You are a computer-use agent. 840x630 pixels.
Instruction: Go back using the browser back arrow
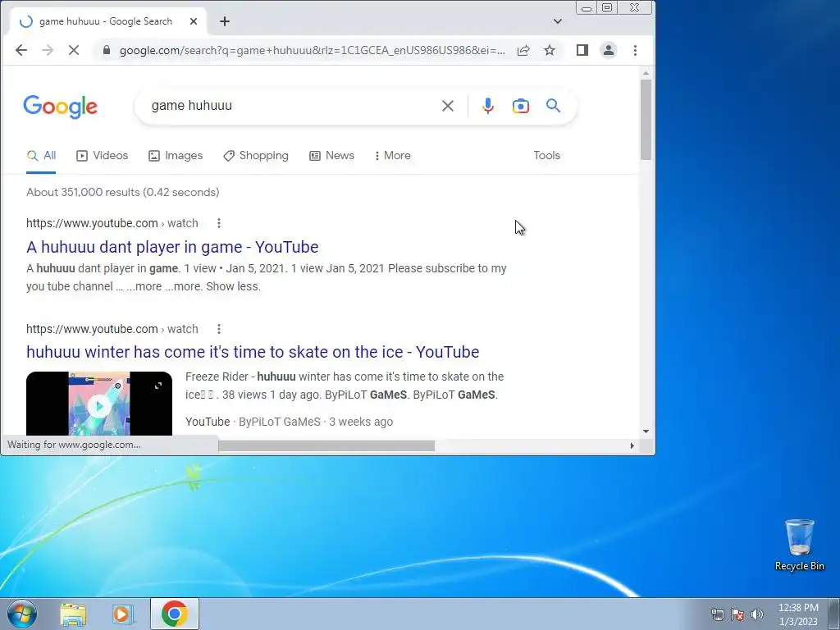[21, 50]
